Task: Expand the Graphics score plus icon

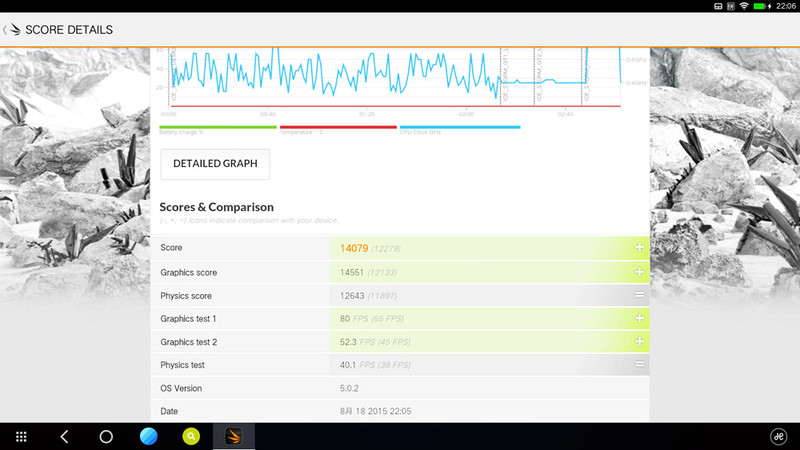Action: tap(639, 272)
